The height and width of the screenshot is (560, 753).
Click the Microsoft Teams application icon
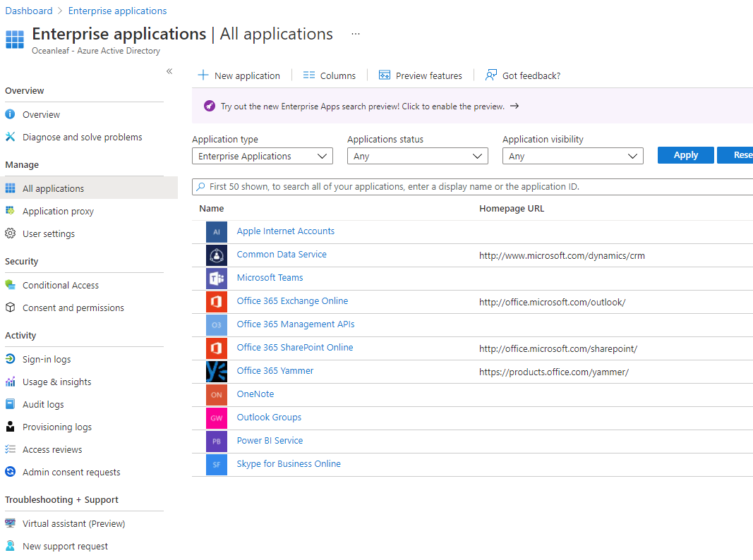(x=216, y=278)
